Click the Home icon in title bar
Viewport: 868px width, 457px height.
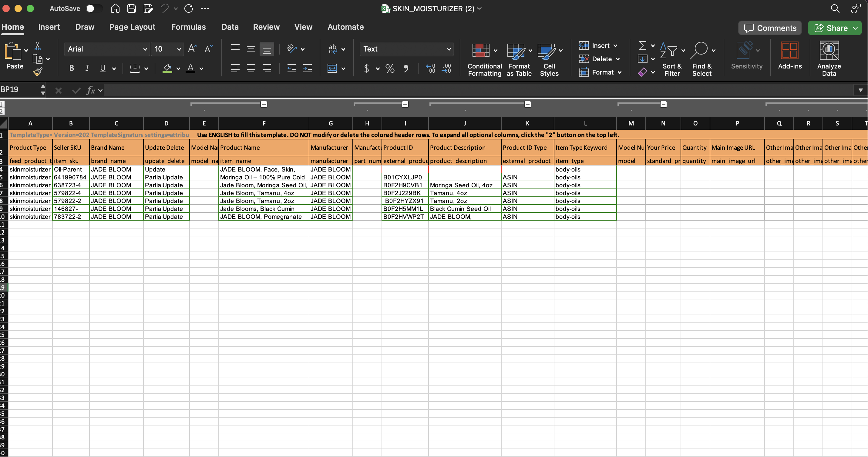click(115, 8)
